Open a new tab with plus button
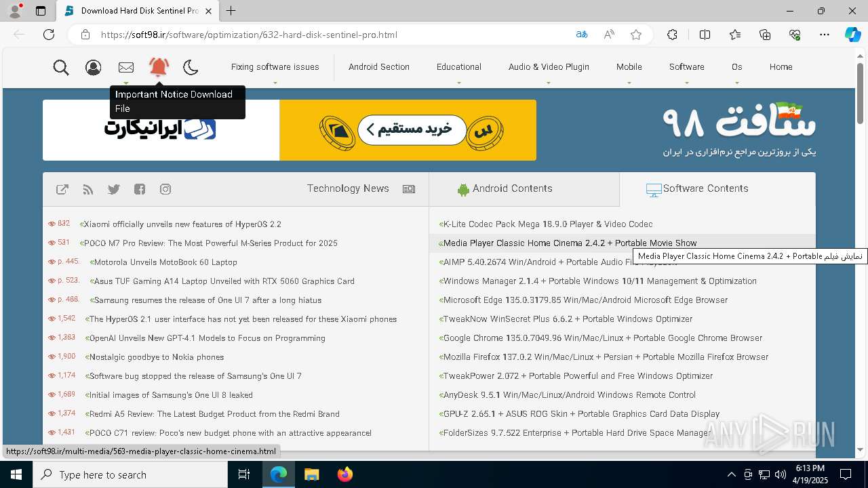This screenshot has height=488, width=868. (231, 11)
